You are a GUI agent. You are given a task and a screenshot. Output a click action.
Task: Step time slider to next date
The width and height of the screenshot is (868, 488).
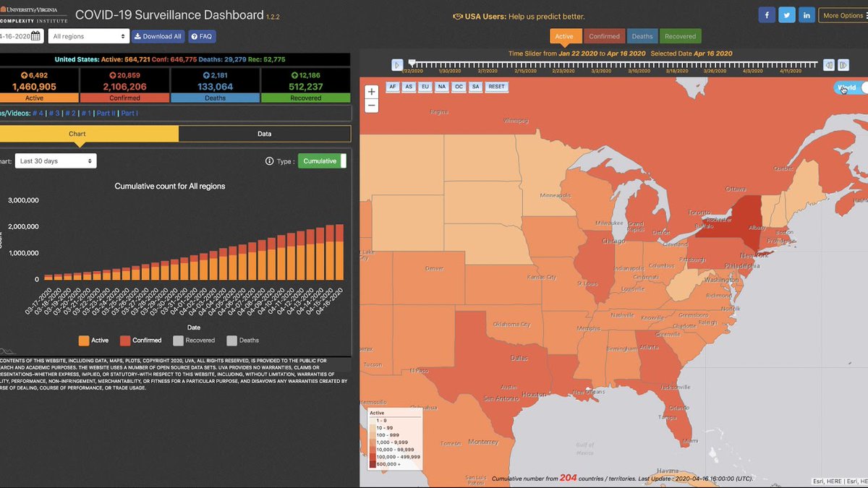pos(843,64)
